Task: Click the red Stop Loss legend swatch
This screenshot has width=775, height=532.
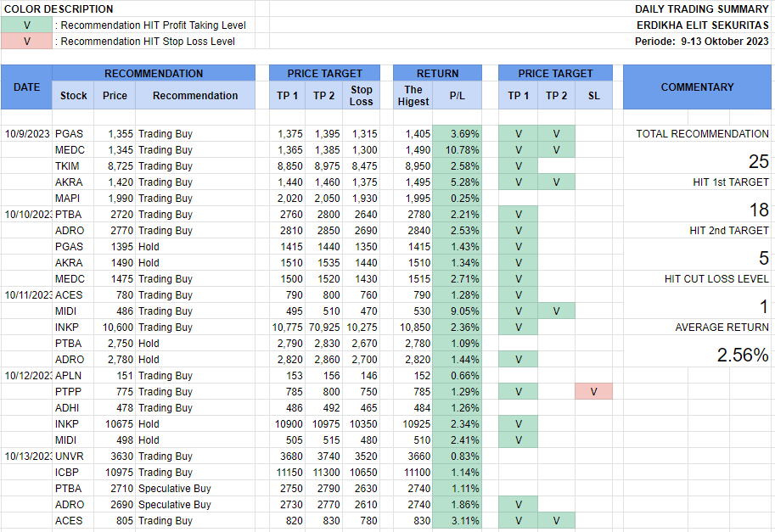Action: [x=26, y=42]
